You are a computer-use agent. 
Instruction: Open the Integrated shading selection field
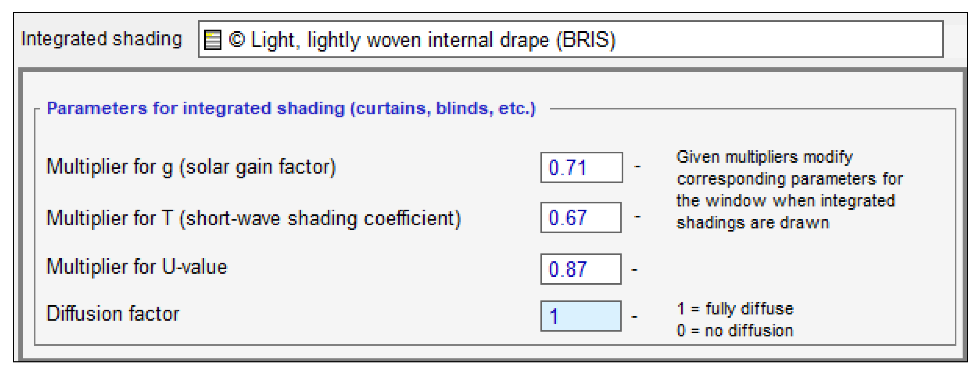click(x=570, y=39)
